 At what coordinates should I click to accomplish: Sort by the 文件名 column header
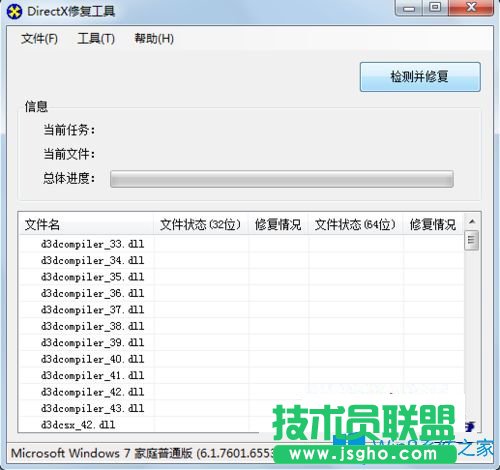(x=86, y=224)
